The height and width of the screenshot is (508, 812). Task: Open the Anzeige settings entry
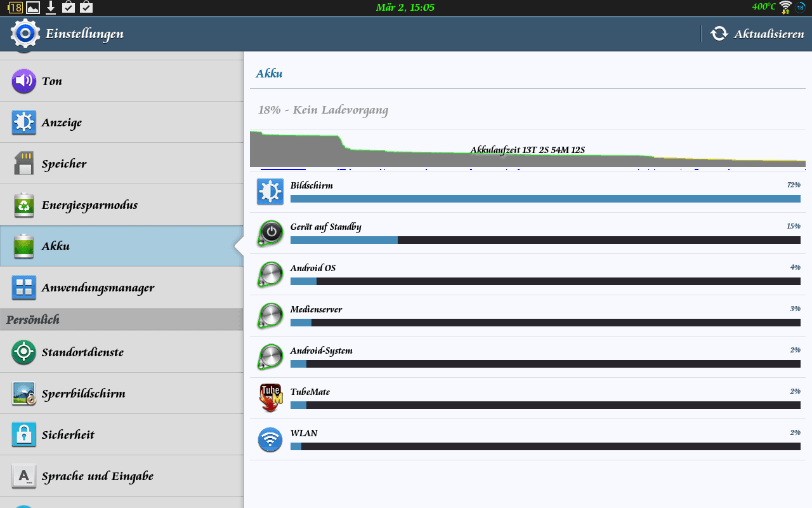point(121,122)
